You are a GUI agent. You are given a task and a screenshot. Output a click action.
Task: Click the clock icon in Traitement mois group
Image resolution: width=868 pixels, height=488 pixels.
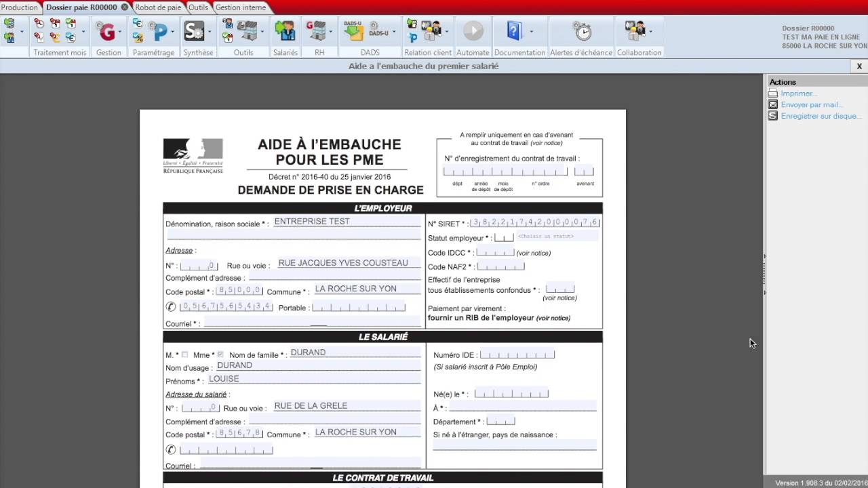click(39, 23)
